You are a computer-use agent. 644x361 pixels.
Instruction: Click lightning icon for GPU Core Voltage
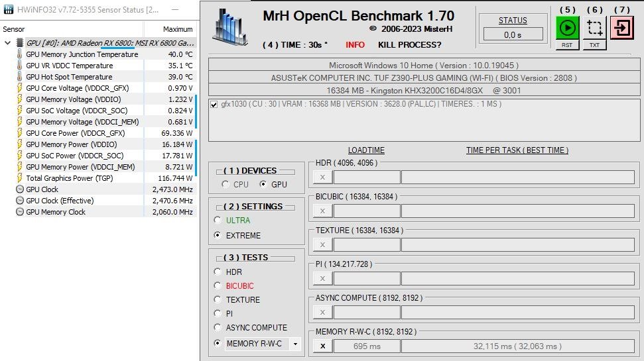pyautogui.click(x=19, y=88)
